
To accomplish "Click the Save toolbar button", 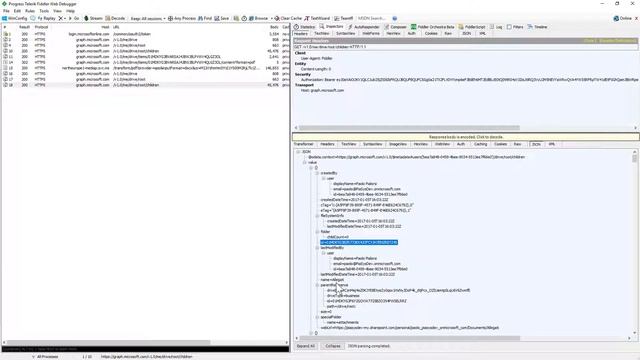I will pos(222,18).
